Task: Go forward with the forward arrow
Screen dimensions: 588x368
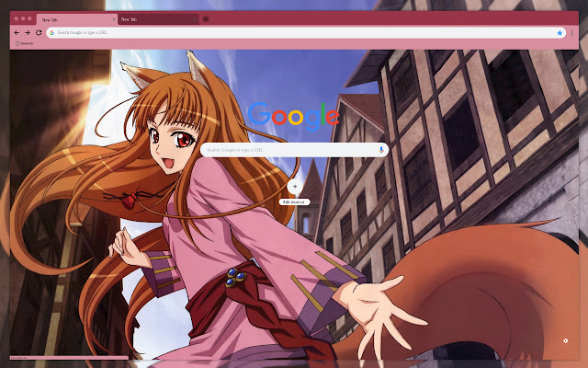Action: [x=28, y=33]
